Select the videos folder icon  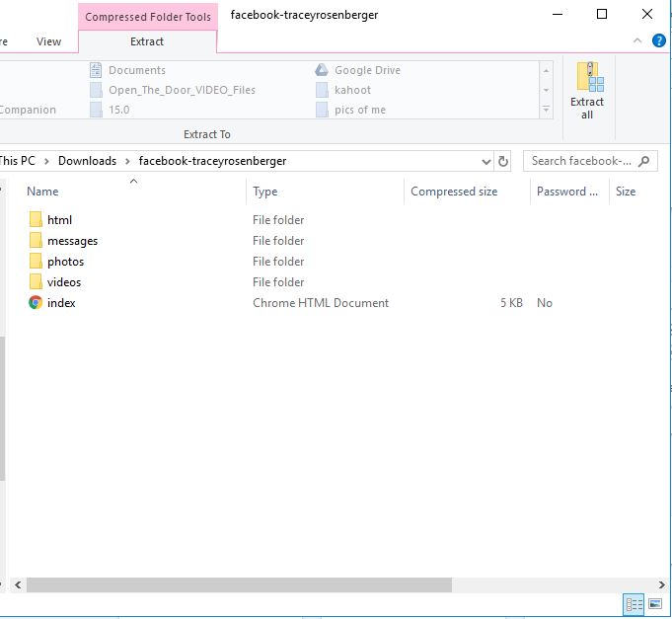point(36,281)
